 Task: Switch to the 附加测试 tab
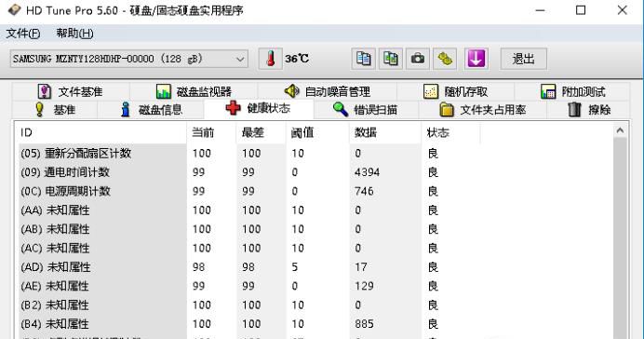[x=572, y=91]
